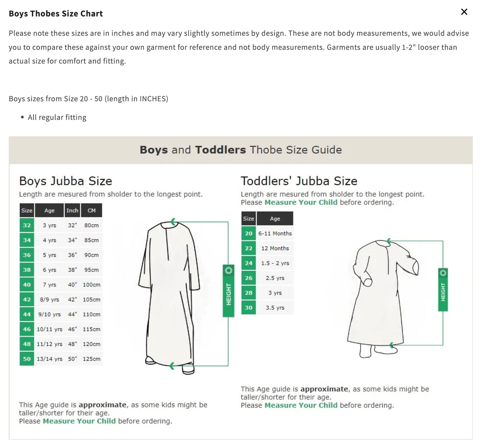Select size 20 in the Toddlers Jubba table

click(x=248, y=233)
